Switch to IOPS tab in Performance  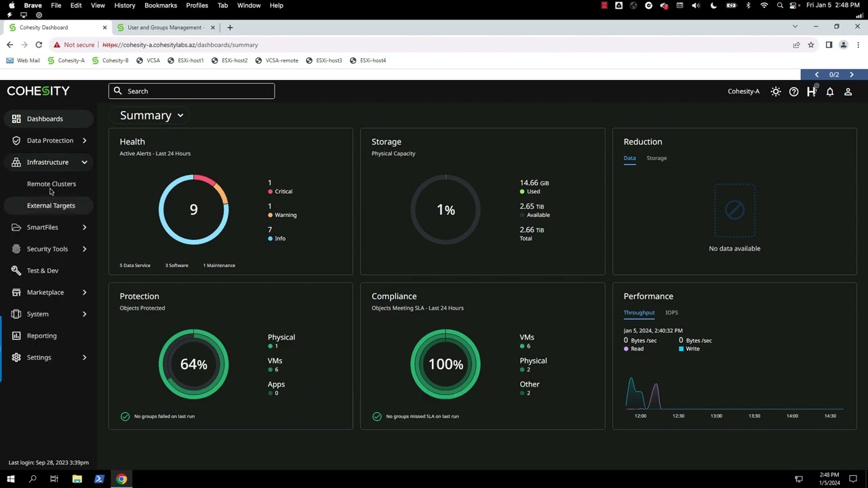coord(671,312)
